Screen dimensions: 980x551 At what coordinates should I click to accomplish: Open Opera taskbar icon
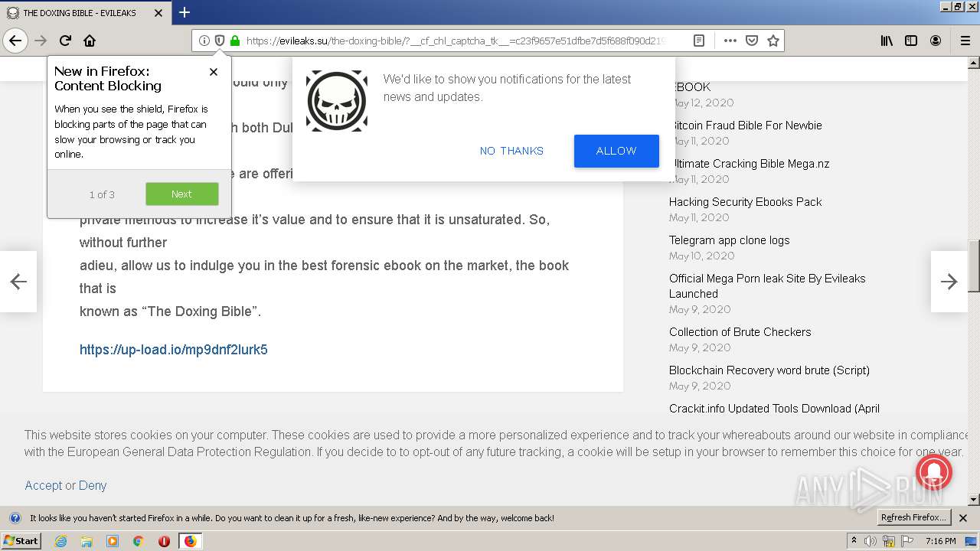click(164, 541)
